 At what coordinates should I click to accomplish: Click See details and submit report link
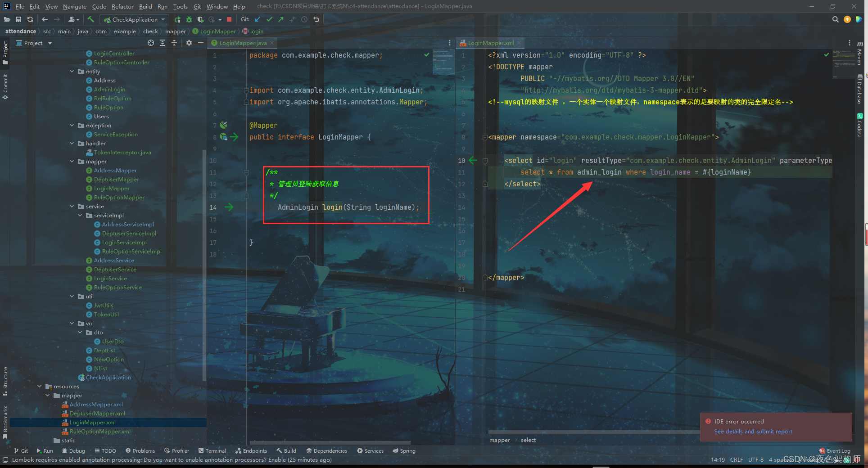click(x=753, y=431)
